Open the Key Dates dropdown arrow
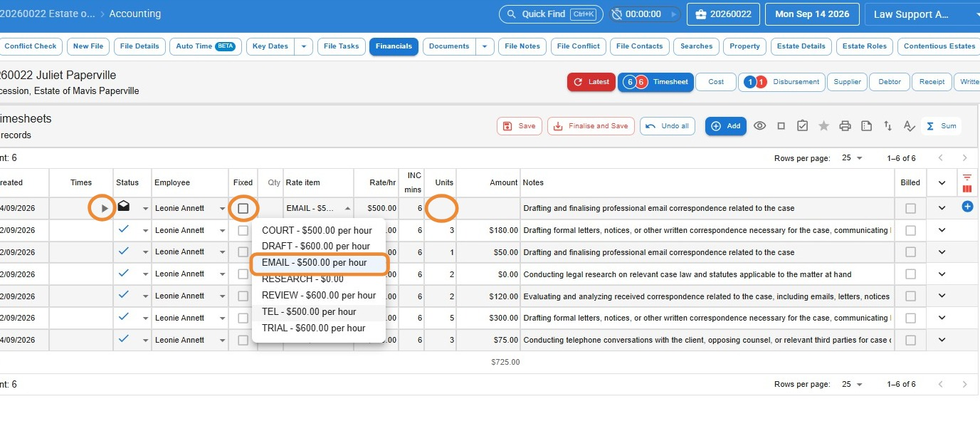This screenshot has height=446, width=980. pyautogui.click(x=304, y=46)
